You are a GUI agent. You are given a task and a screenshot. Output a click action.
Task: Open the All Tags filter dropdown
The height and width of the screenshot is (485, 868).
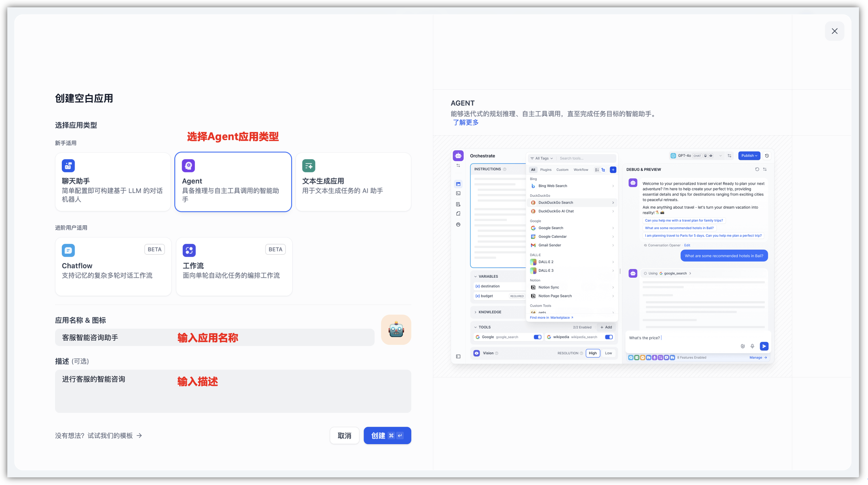pos(542,158)
